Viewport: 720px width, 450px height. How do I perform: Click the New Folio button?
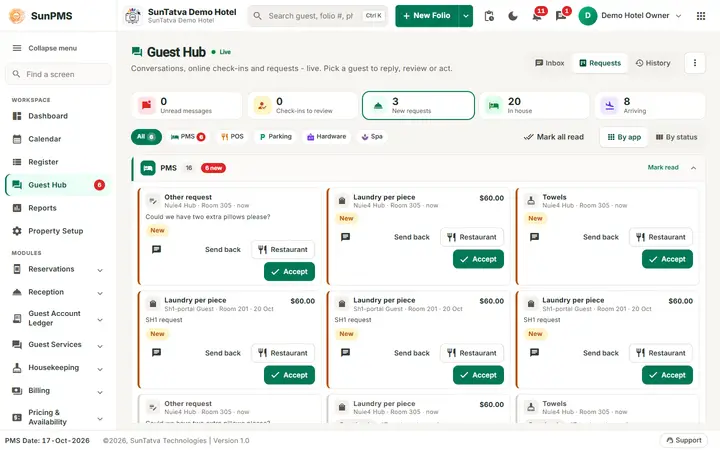427,16
